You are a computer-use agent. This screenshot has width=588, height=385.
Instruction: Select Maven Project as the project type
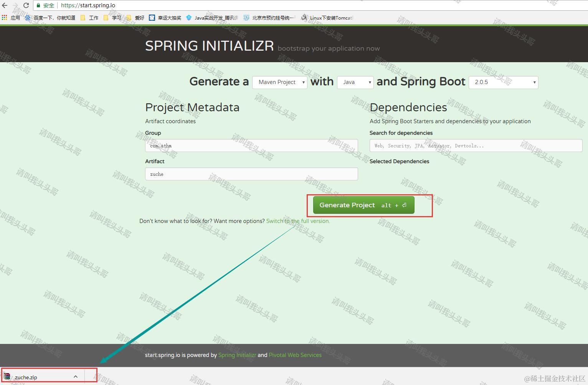(279, 82)
